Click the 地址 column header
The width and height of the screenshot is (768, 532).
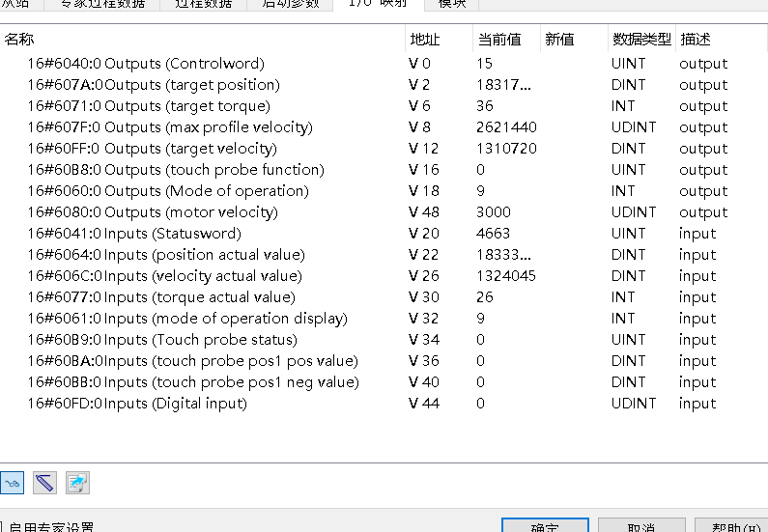point(439,40)
